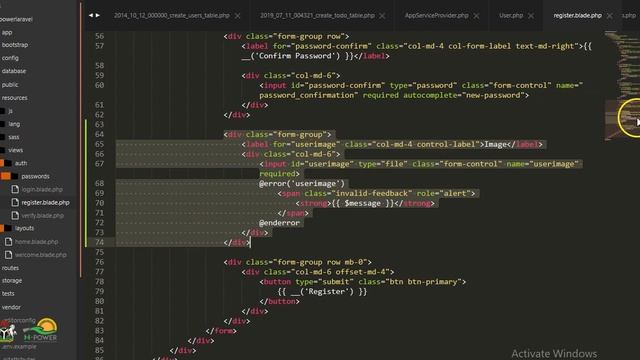Expand the config folder
The width and height of the screenshot is (640, 360).
(x=10, y=58)
